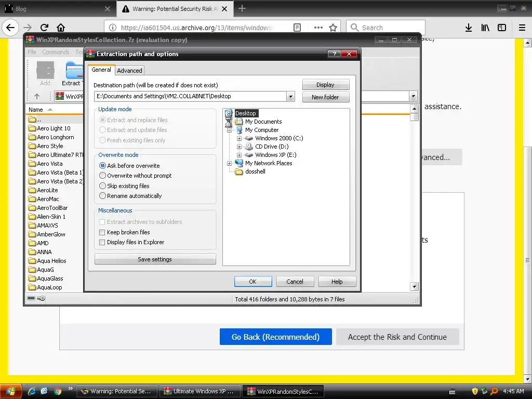Open page actions three-dot menu
532x399 pixels.
[318, 28]
